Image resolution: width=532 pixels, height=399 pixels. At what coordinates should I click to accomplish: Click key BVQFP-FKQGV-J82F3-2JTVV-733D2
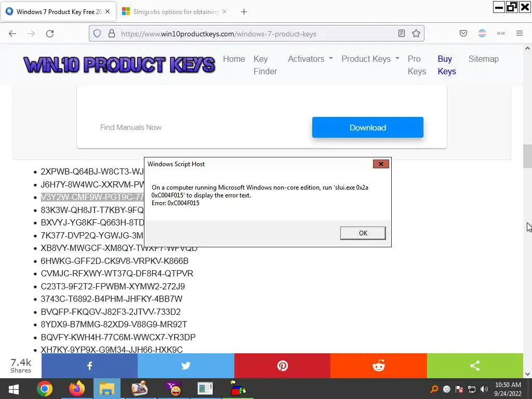[x=111, y=312]
